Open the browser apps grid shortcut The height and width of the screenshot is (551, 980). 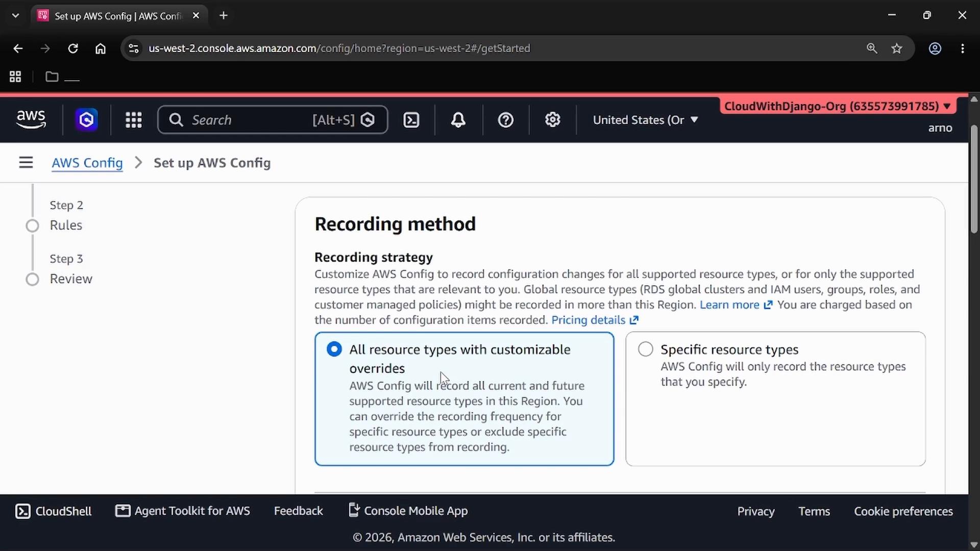coord(15,77)
